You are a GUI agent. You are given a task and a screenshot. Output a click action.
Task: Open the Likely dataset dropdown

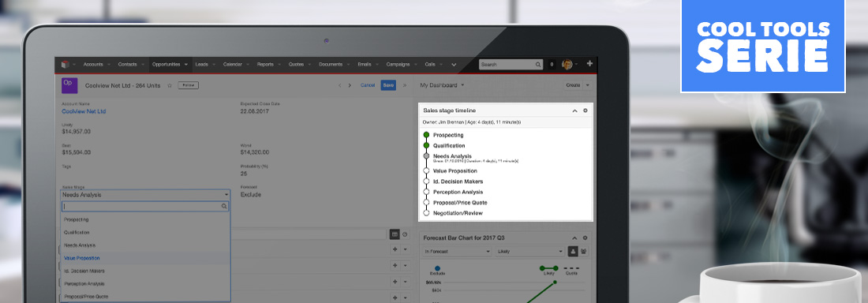529,252
